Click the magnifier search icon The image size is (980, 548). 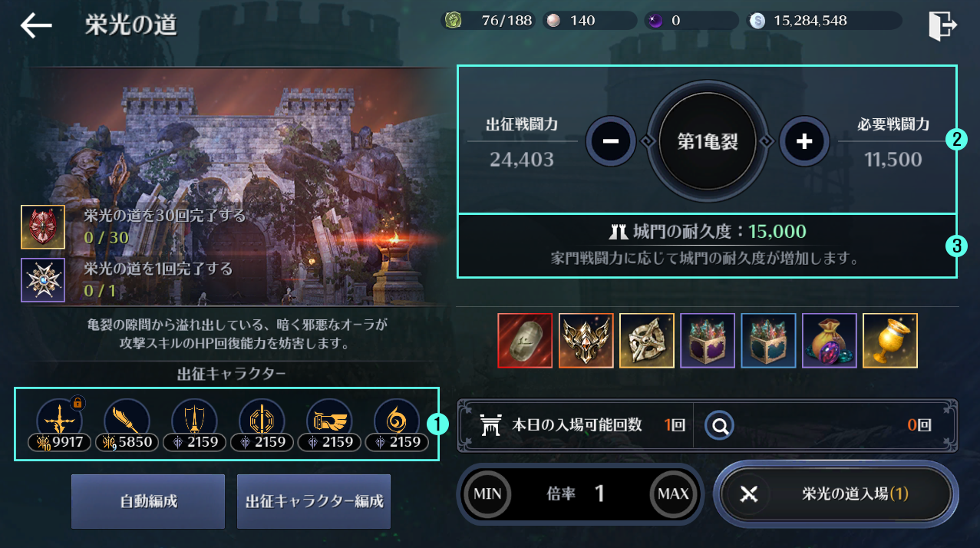(x=720, y=424)
